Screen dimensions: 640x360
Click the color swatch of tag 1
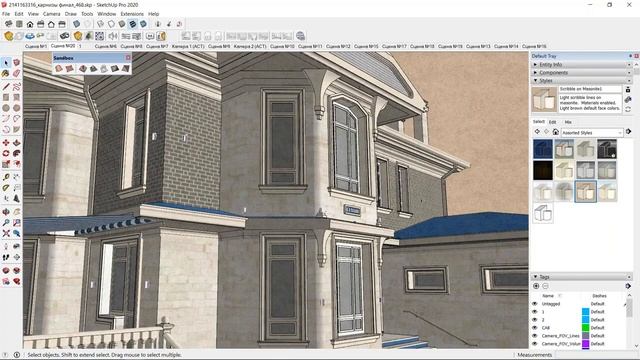(x=585, y=312)
